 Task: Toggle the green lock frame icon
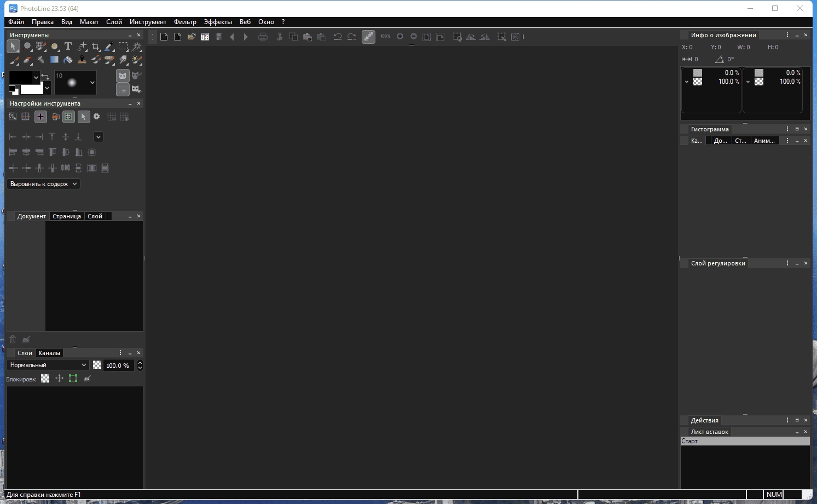pos(73,378)
